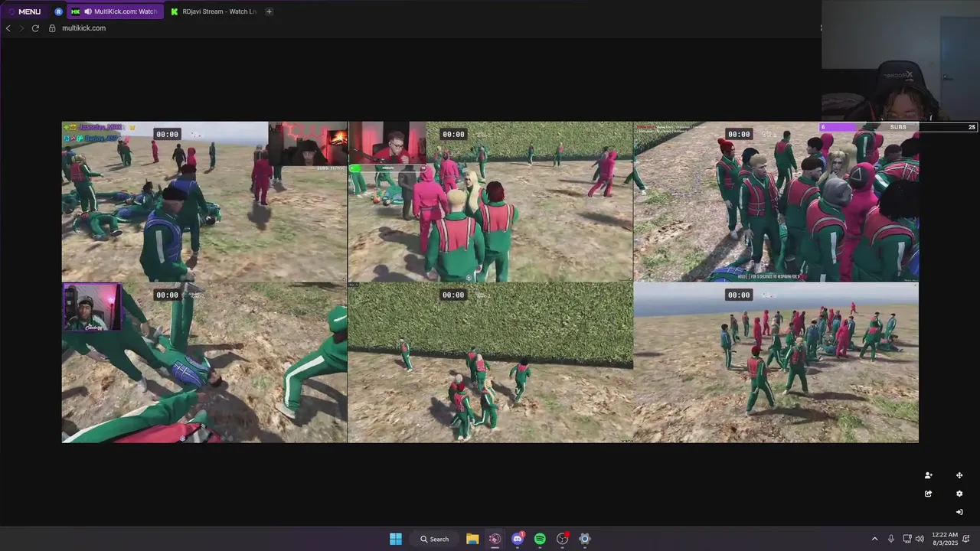Open network status tray icon
The image size is (980, 551).
click(907, 539)
